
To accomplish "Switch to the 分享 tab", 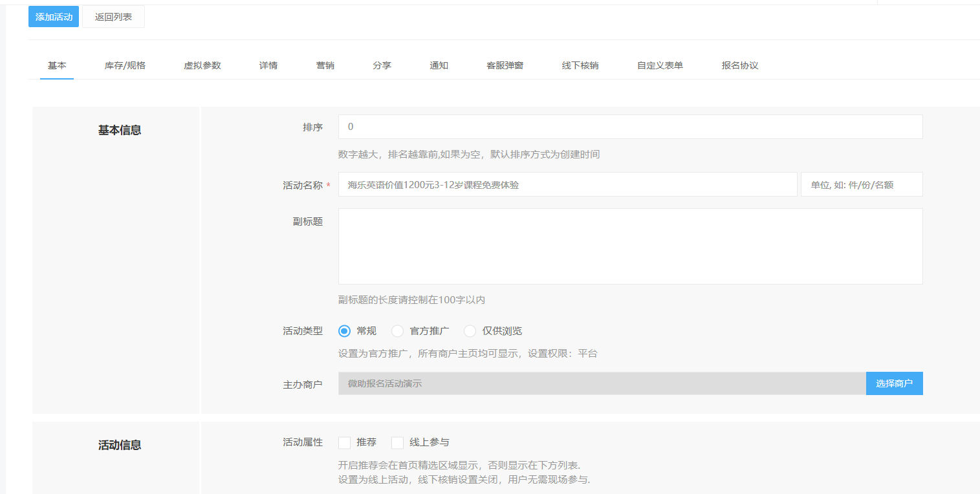I will coord(382,65).
